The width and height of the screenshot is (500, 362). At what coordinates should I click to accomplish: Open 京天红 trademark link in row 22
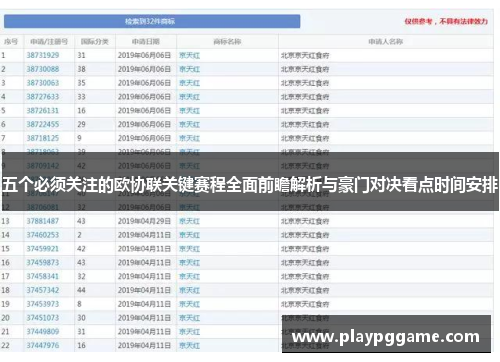click(189, 346)
